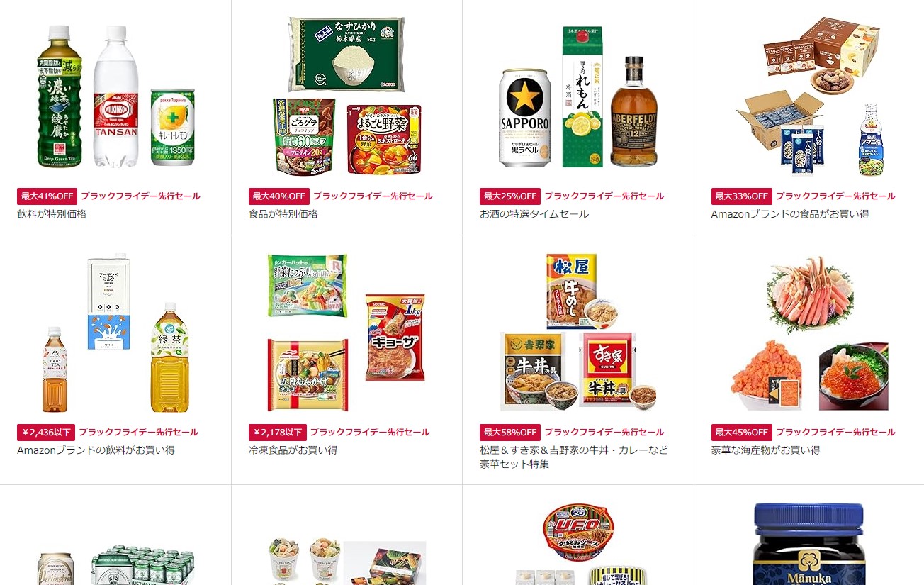Open Amazonブランドの飲料がお買い得 link
This screenshot has width=924, height=585.
coord(96,450)
